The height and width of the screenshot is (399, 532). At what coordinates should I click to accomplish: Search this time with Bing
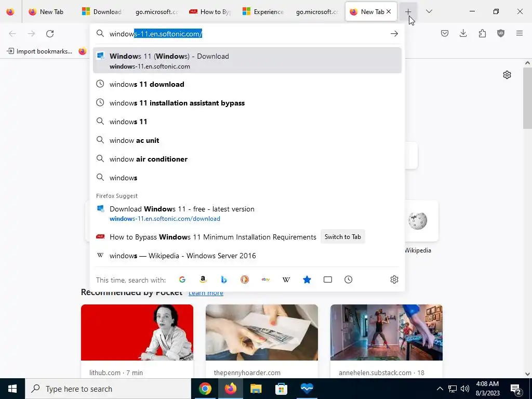223,280
